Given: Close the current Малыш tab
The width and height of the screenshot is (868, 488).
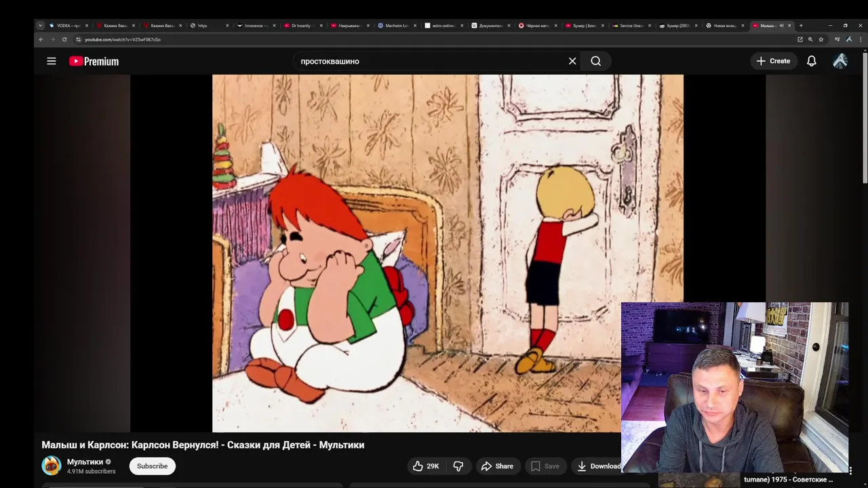Looking at the screenshot, I should tap(789, 26).
